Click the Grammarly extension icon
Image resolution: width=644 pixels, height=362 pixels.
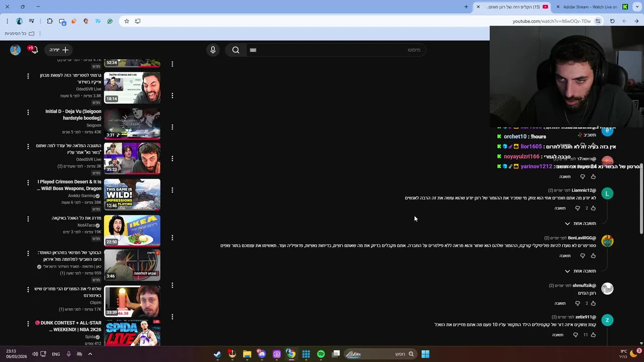click(x=110, y=21)
